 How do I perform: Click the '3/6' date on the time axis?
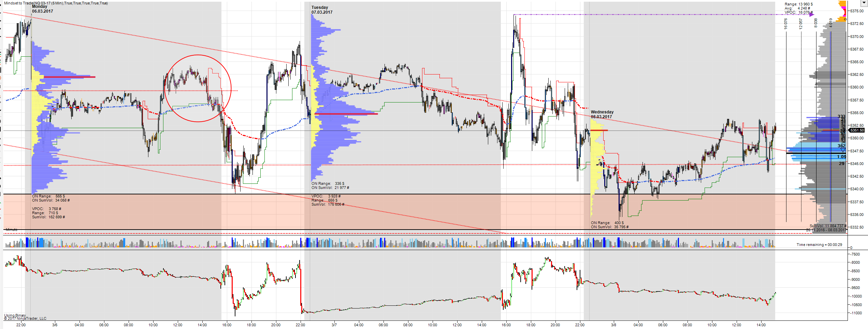click(x=55, y=325)
